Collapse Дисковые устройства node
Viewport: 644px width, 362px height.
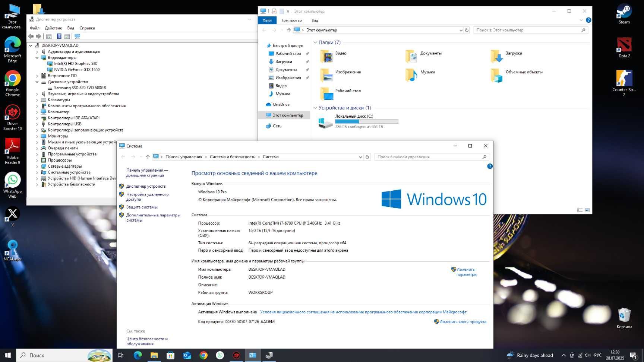pyautogui.click(x=37, y=82)
